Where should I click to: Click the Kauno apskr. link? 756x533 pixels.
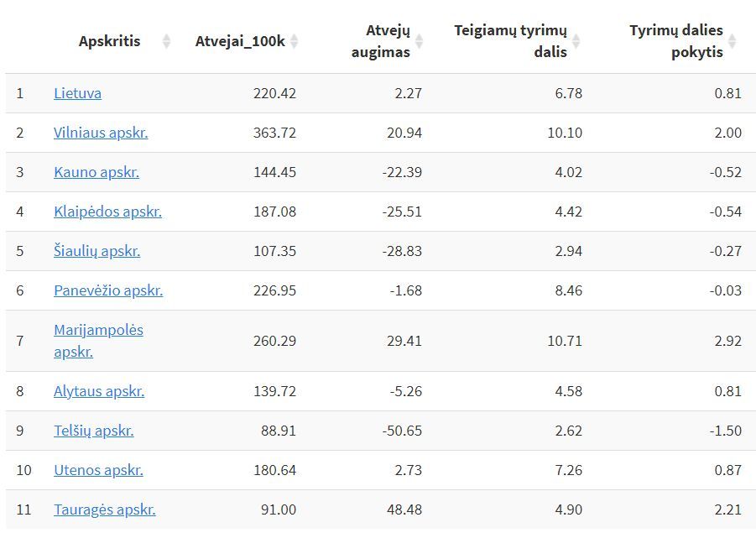coord(96,172)
